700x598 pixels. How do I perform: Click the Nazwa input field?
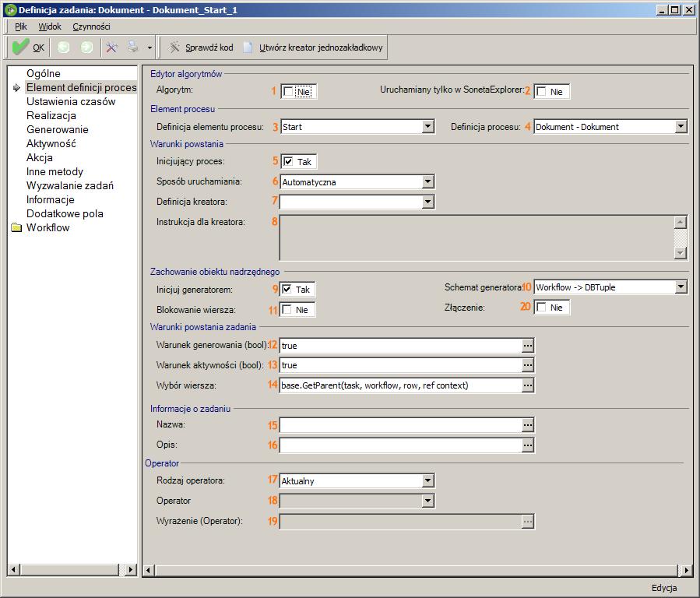[x=401, y=425]
